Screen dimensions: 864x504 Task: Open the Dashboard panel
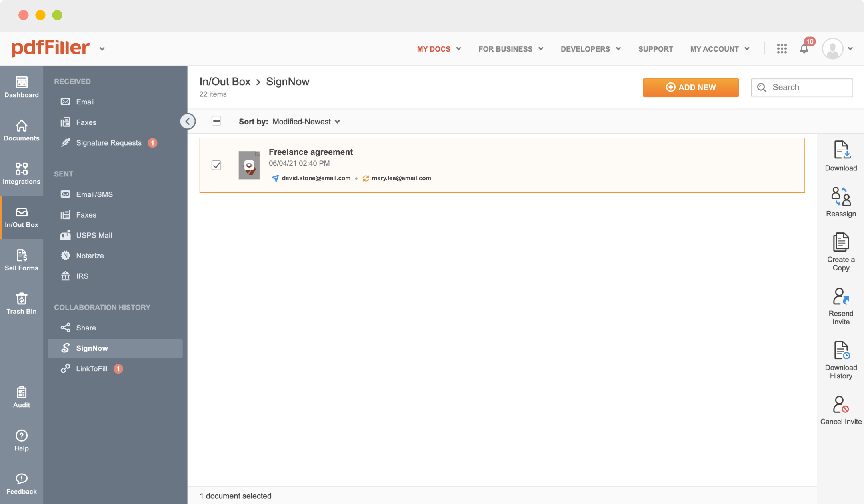coord(22,88)
